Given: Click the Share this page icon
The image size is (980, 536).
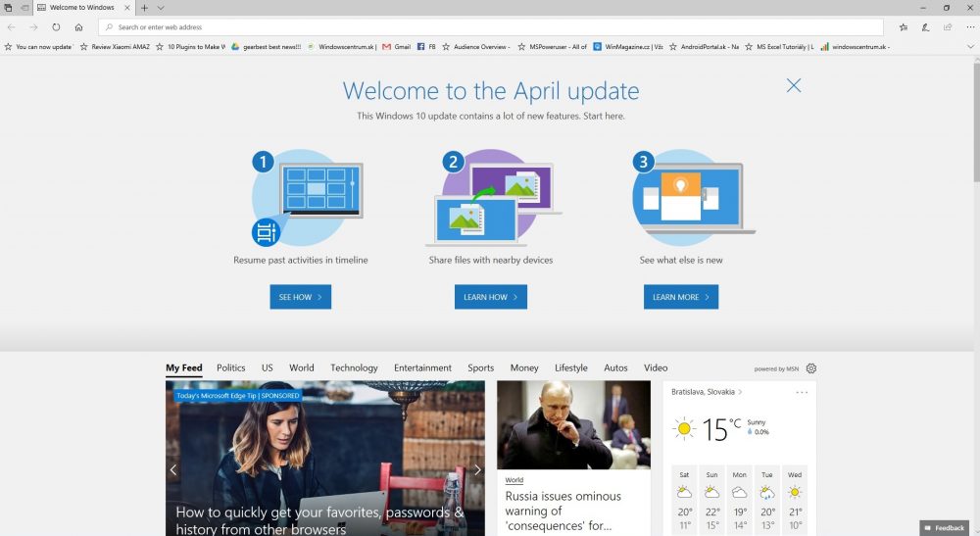Looking at the screenshot, I should (x=948, y=26).
